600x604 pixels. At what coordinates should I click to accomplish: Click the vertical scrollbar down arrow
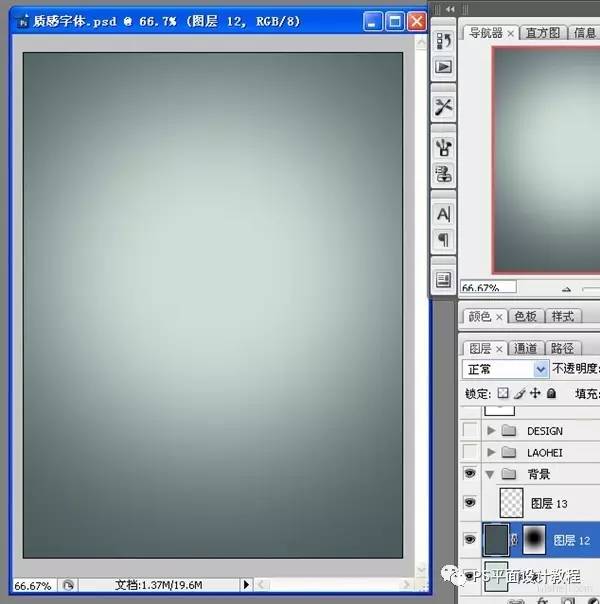[421, 569]
